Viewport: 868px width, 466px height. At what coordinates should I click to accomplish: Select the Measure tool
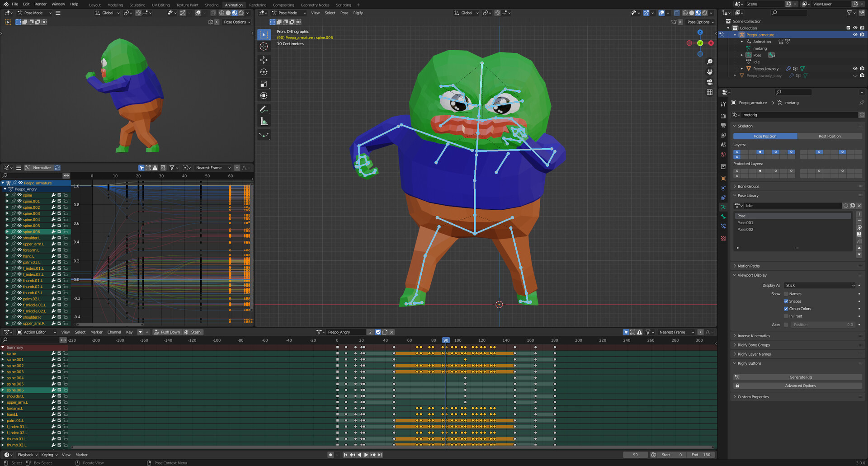pyautogui.click(x=264, y=121)
